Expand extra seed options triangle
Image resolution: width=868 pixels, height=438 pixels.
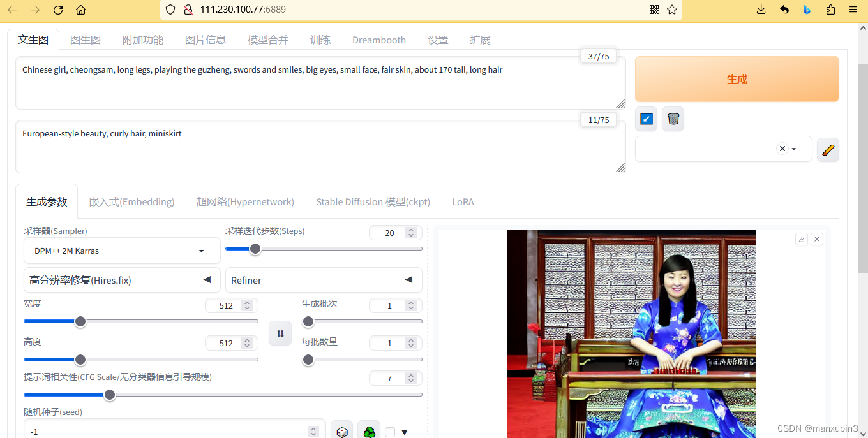pos(405,432)
